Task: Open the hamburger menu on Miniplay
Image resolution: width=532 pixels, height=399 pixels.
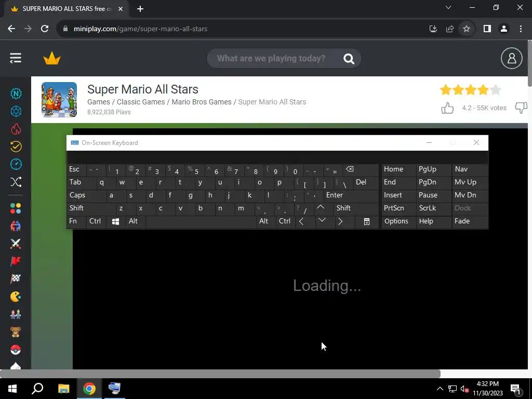Action: (x=16, y=58)
